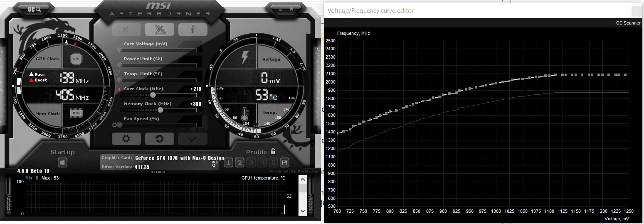Toggle Apply at Windows startup button

point(62,162)
